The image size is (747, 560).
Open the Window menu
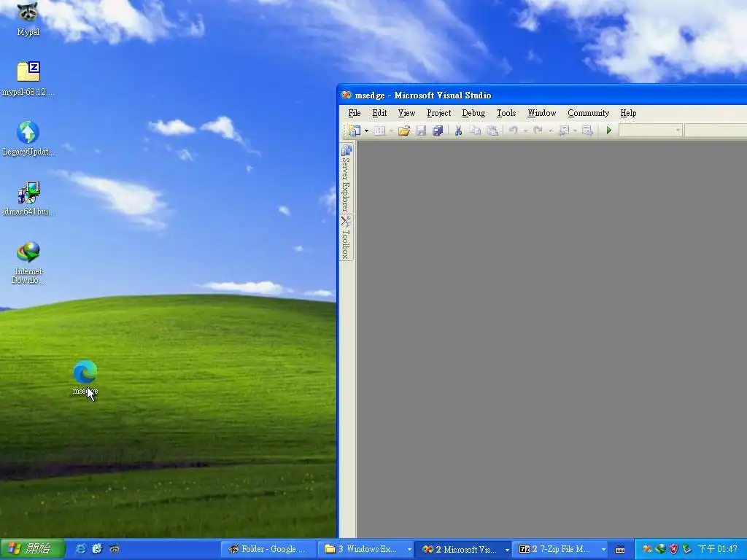[x=542, y=113]
